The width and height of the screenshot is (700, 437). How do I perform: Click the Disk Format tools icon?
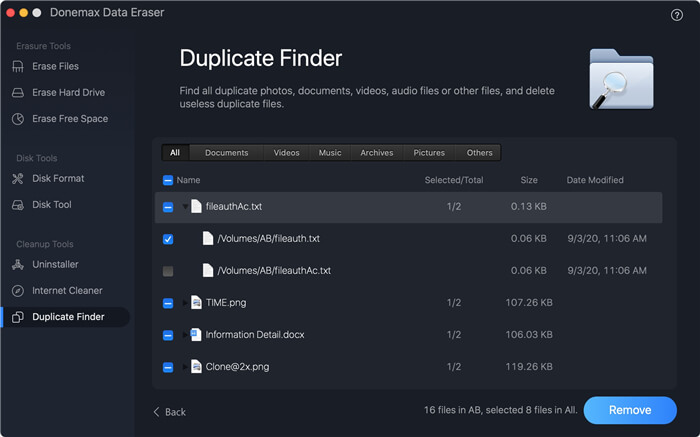pyautogui.click(x=18, y=179)
